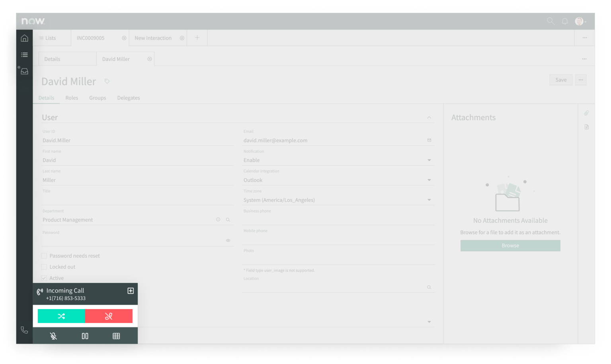The height and width of the screenshot is (364, 611).
Task: Click the now logo
Action: (33, 21)
